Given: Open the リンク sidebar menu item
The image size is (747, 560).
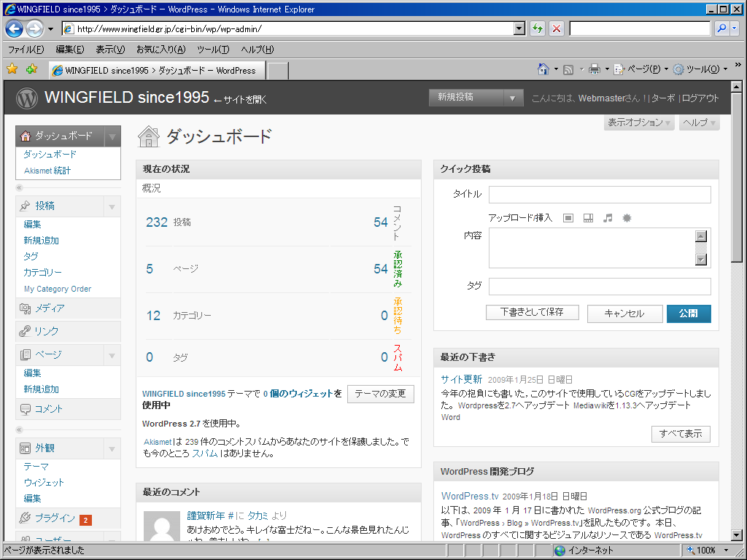Looking at the screenshot, I should pos(68,332).
